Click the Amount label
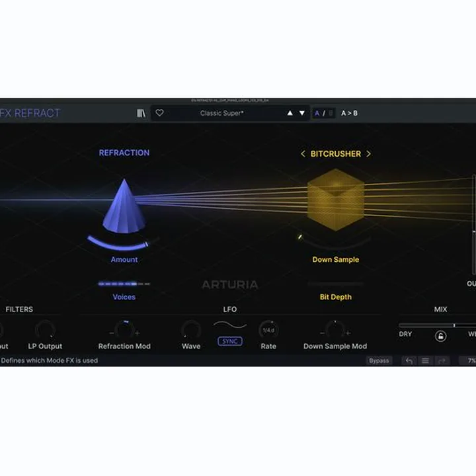The width and height of the screenshot is (476, 476). pyautogui.click(x=124, y=260)
